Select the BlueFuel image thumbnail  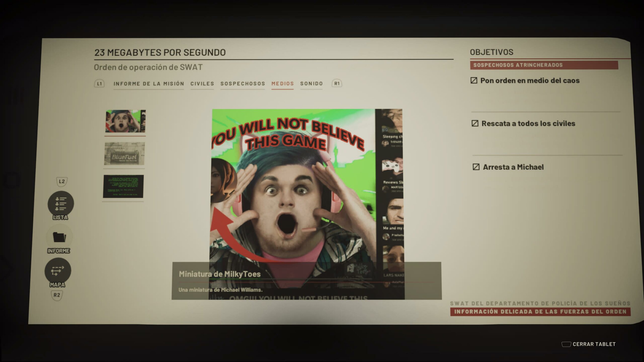click(x=124, y=154)
